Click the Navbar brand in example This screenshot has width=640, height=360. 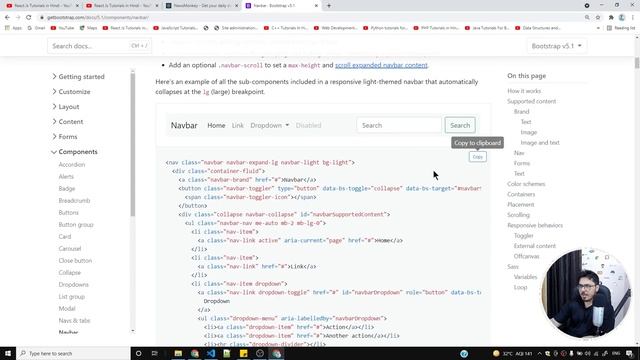(184, 125)
